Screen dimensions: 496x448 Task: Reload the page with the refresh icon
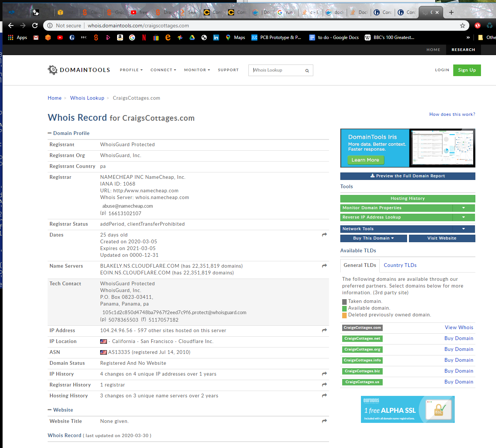pyautogui.click(x=35, y=25)
